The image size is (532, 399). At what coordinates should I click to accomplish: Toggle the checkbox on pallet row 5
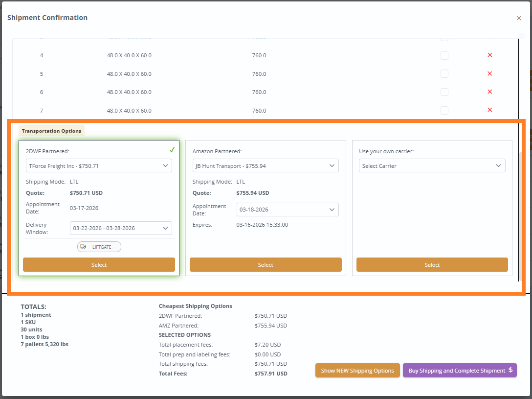444,74
